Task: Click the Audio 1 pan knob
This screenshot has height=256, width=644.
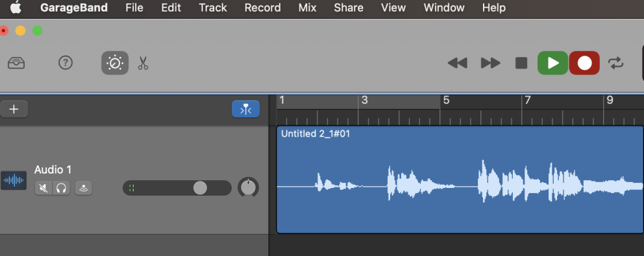Action: coord(248,187)
